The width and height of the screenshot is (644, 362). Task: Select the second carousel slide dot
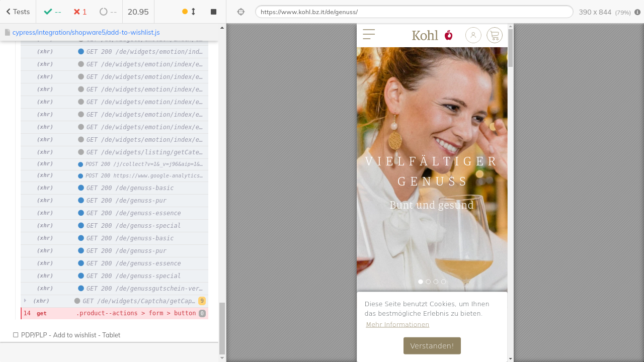click(x=428, y=282)
